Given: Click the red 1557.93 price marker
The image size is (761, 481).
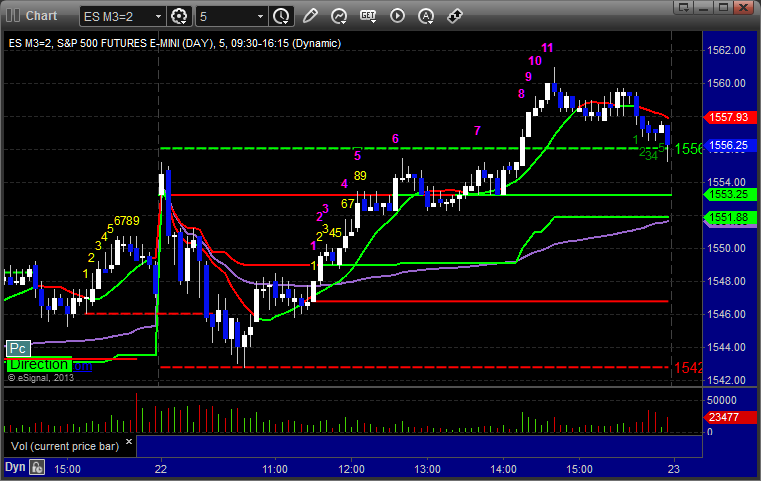Looking at the screenshot, I should (729, 117).
